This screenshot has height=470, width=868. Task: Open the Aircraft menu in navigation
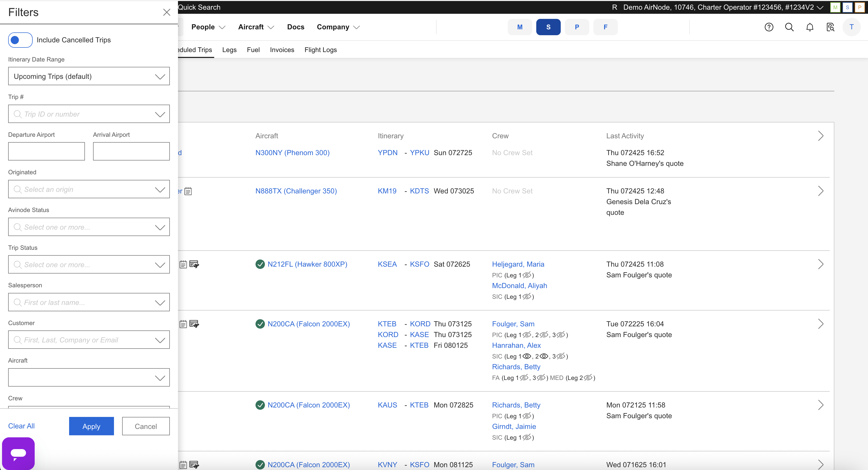point(256,27)
